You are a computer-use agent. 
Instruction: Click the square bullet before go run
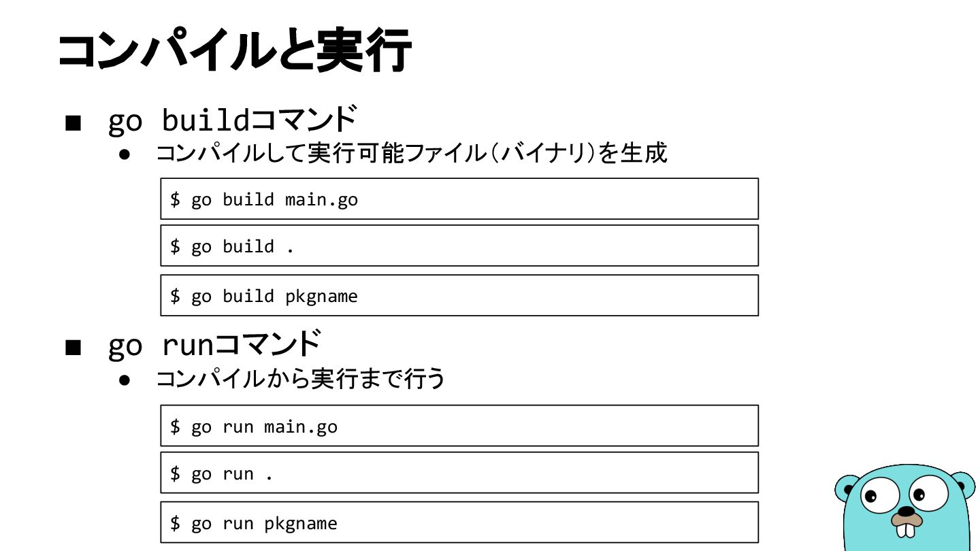click(x=73, y=348)
